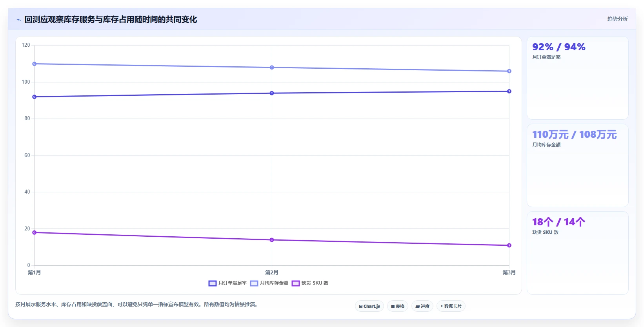Viewport: 644px width, 327px height.
Task: Click the 表格 tag chip
Action: 398,306
